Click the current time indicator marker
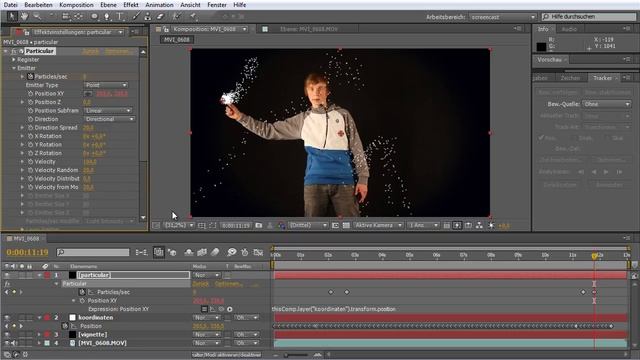This screenshot has width=640, height=360. (594, 256)
